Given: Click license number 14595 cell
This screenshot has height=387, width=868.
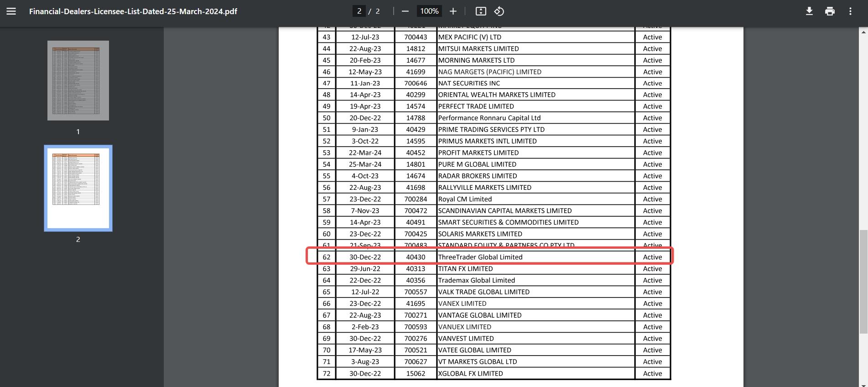Looking at the screenshot, I should (416, 141).
